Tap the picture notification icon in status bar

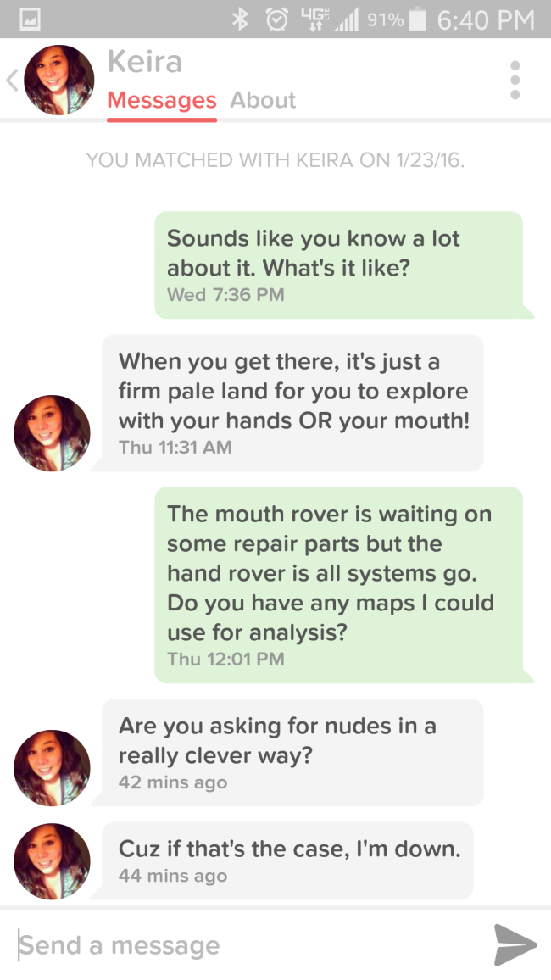30,20
